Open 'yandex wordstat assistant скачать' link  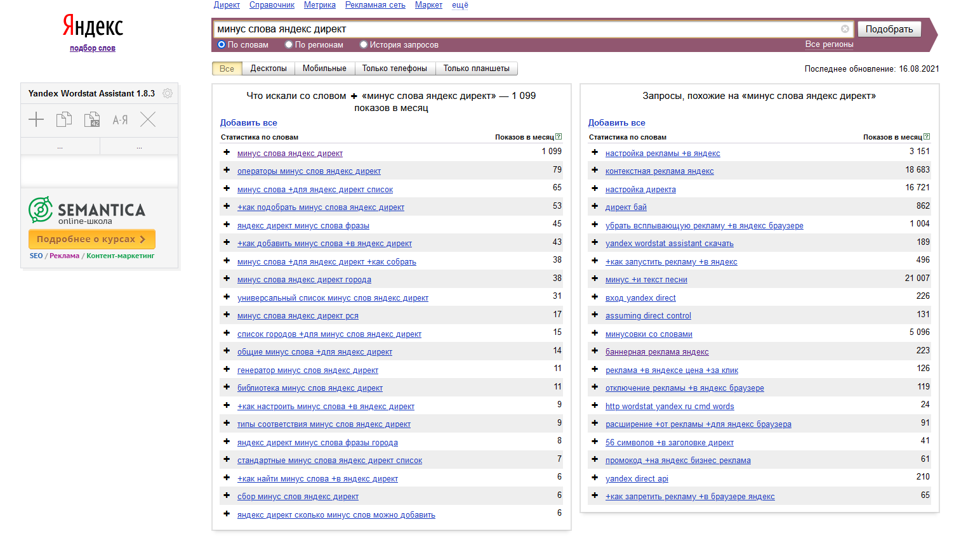(x=669, y=244)
